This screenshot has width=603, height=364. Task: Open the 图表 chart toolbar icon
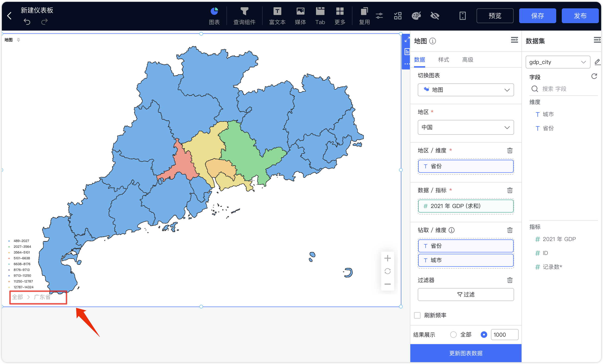(x=214, y=16)
